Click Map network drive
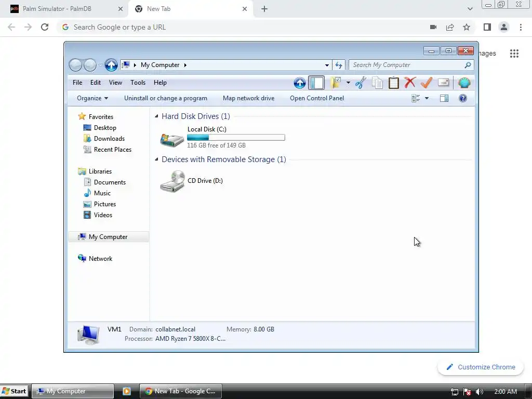The image size is (532, 399). click(x=248, y=98)
